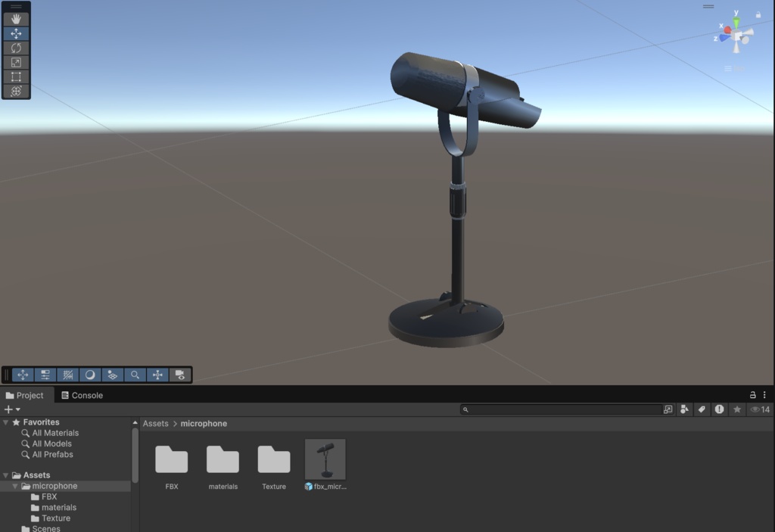Screen dimensions: 775x532
Task: Select the materials folder icon in grid
Action: 223,459
